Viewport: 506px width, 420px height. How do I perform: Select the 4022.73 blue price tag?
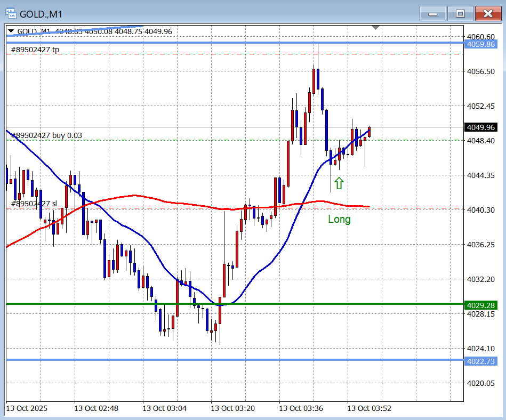(x=481, y=361)
